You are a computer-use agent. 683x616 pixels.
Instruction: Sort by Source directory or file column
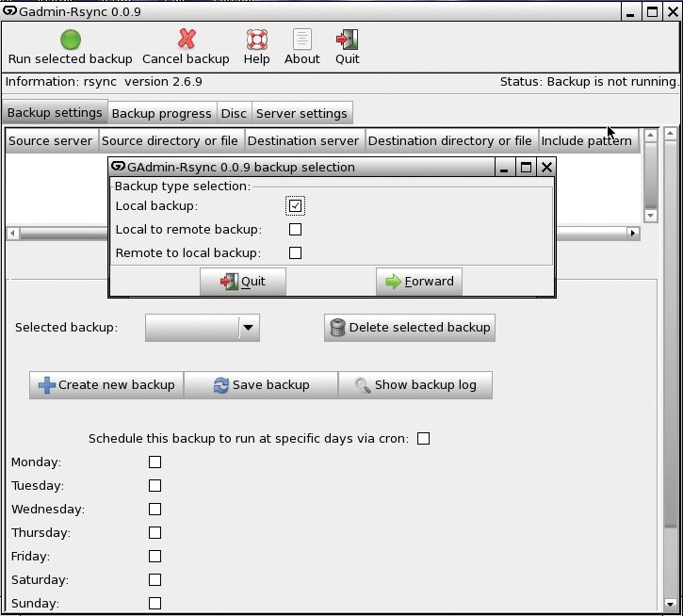(x=171, y=140)
